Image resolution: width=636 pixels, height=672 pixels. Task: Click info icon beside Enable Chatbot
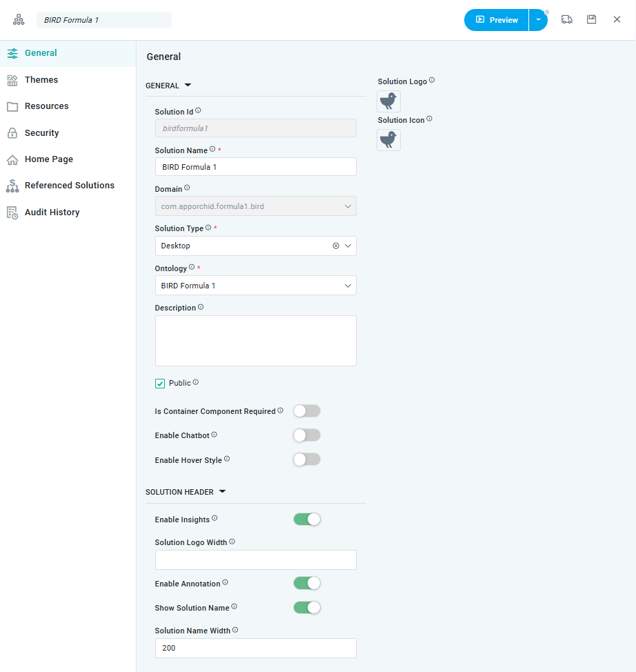point(214,435)
